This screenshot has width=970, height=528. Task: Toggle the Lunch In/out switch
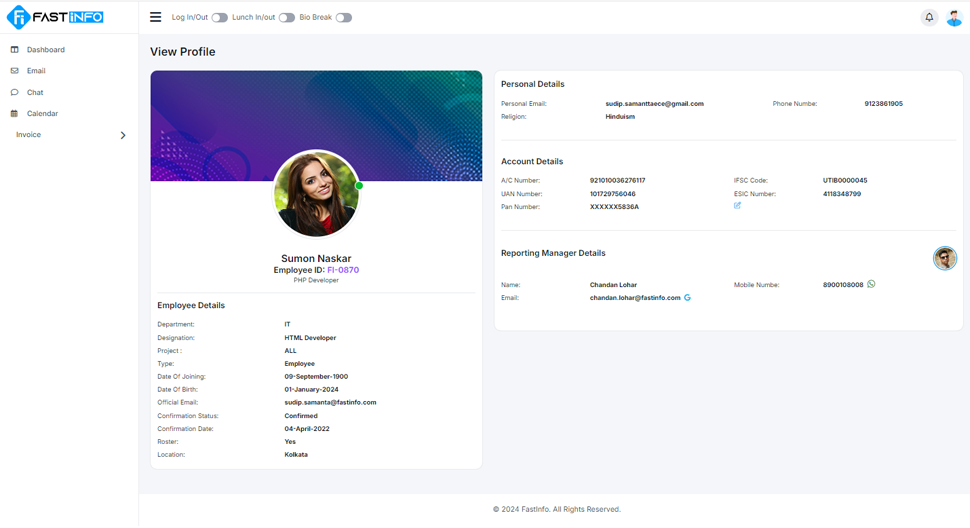pyautogui.click(x=286, y=18)
